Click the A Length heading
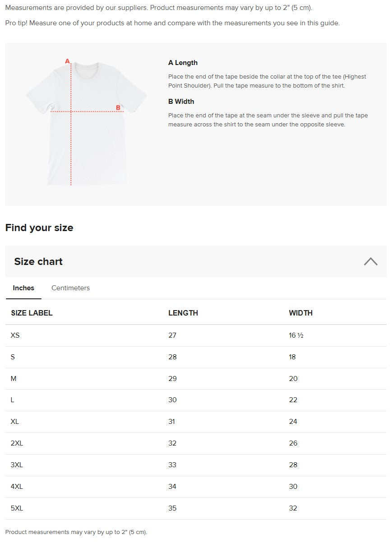This screenshot has width=392, height=548. point(183,63)
